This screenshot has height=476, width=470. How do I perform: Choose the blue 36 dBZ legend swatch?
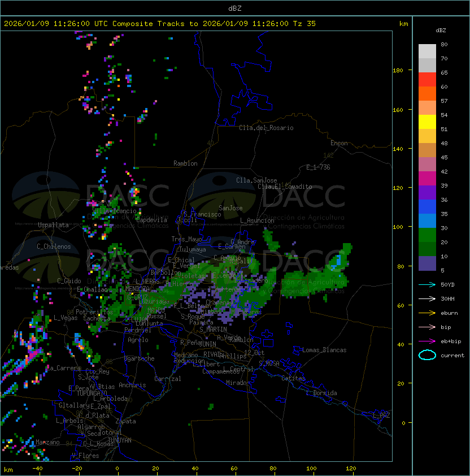[x=427, y=207]
